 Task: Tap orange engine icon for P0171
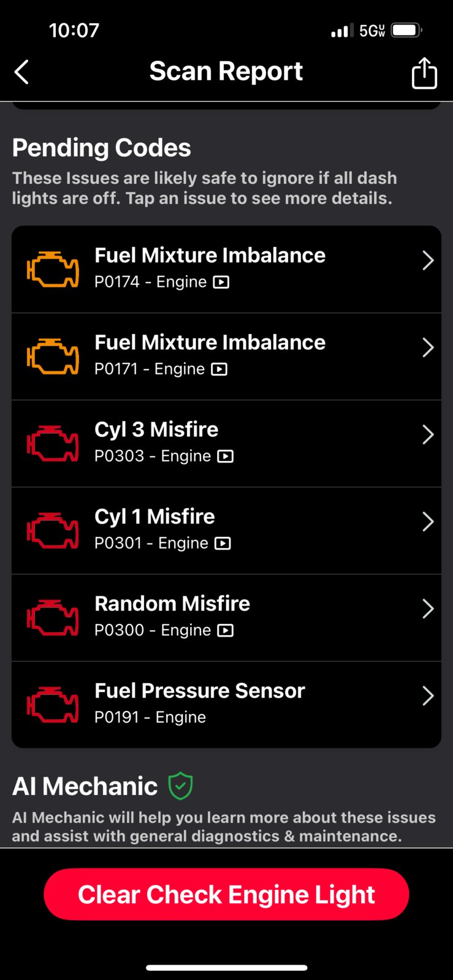[x=53, y=356]
